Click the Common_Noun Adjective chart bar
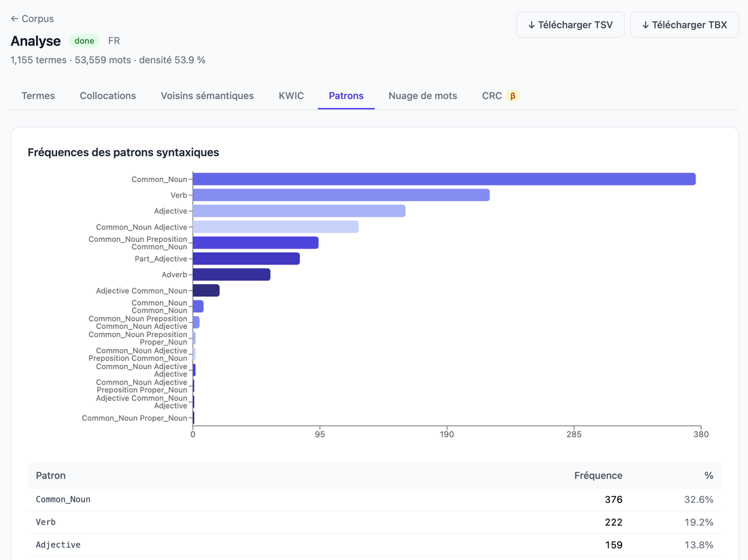This screenshot has height=560, width=748. pyautogui.click(x=275, y=227)
